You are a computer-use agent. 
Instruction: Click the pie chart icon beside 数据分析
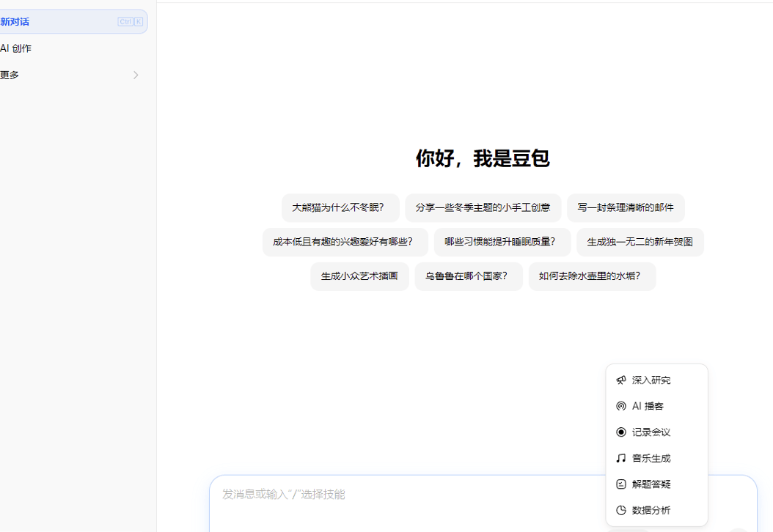pyautogui.click(x=621, y=510)
